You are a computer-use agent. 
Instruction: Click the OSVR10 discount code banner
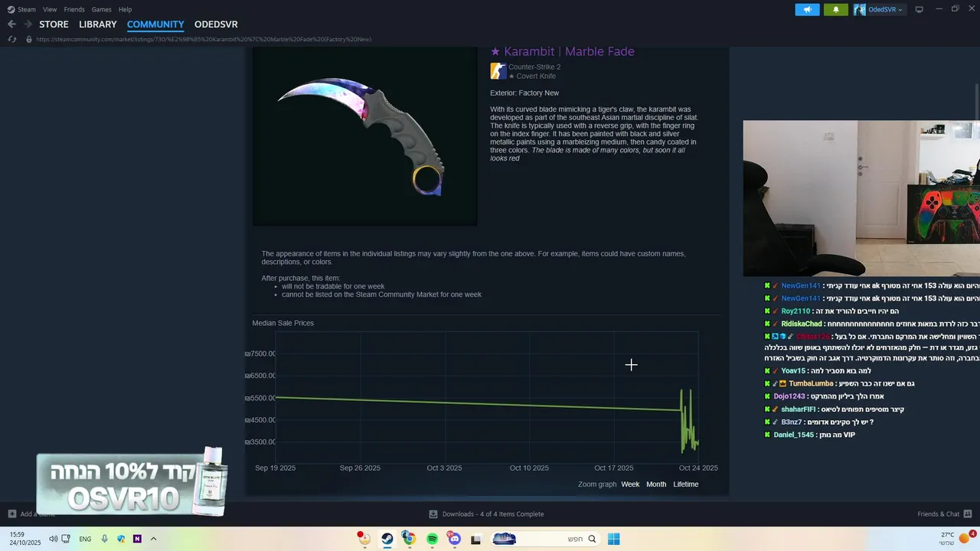132,484
